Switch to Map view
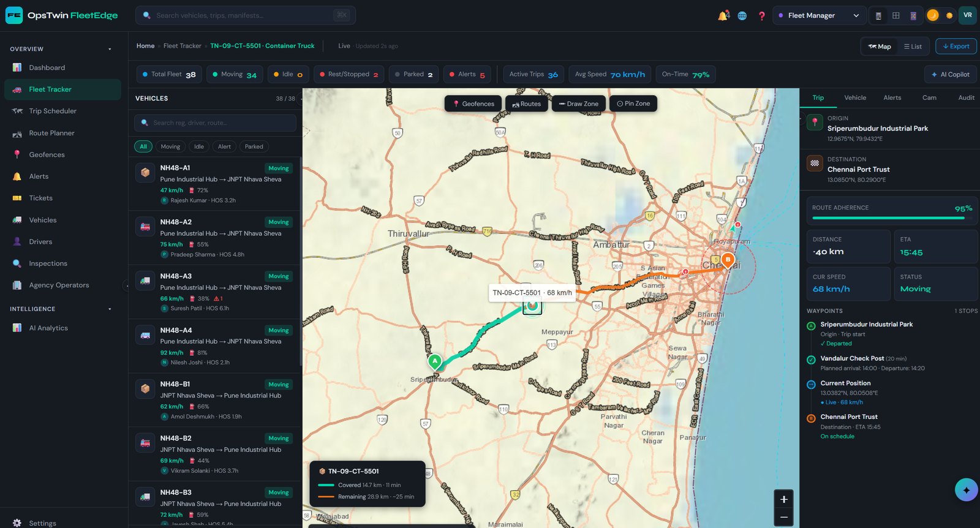This screenshot has width=980, height=528. coord(880,47)
